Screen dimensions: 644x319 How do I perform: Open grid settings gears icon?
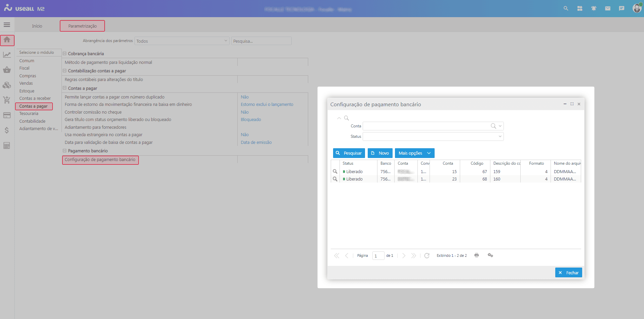[490, 255]
